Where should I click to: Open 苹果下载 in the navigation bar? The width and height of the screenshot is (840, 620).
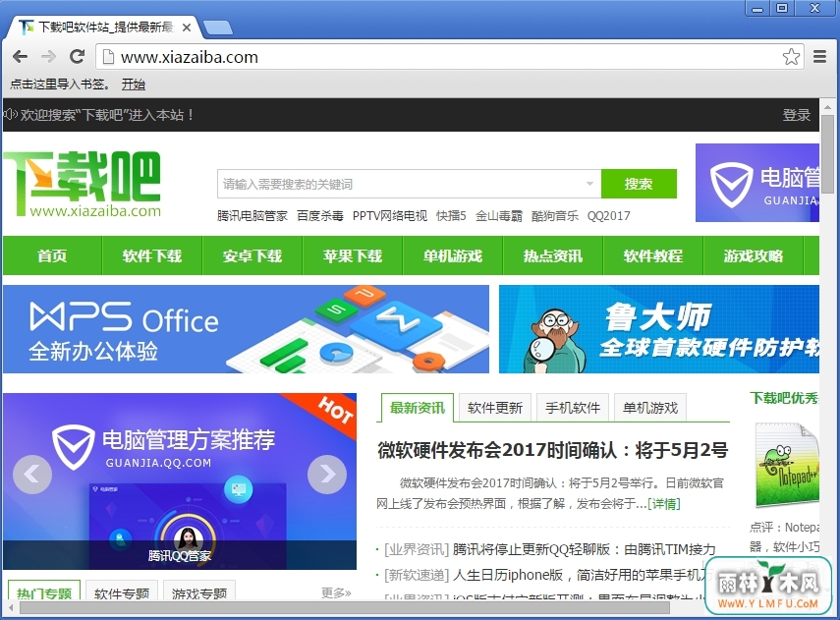[353, 255]
